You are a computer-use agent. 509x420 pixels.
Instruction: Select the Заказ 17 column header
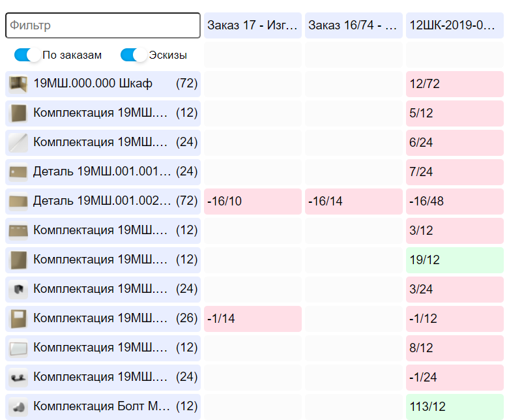click(x=253, y=26)
